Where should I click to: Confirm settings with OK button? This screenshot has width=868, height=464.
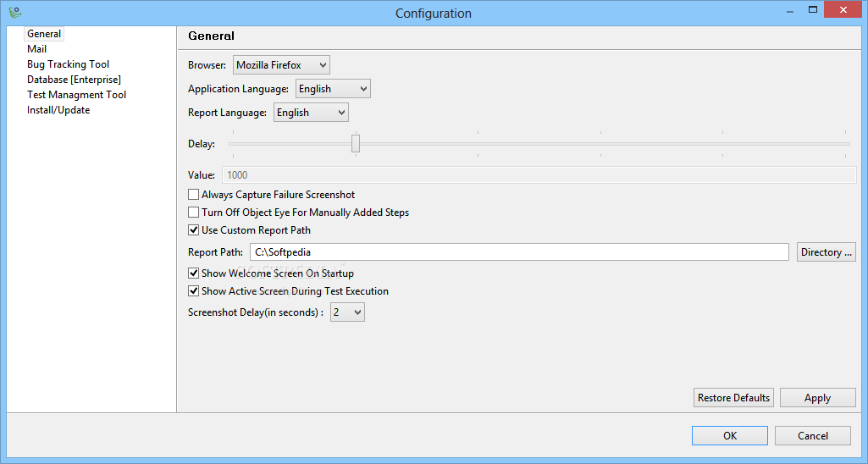pyautogui.click(x=730, y=436)
